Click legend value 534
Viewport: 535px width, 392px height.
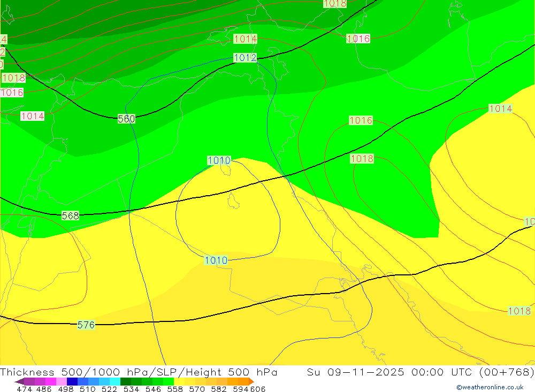[131, 389]
